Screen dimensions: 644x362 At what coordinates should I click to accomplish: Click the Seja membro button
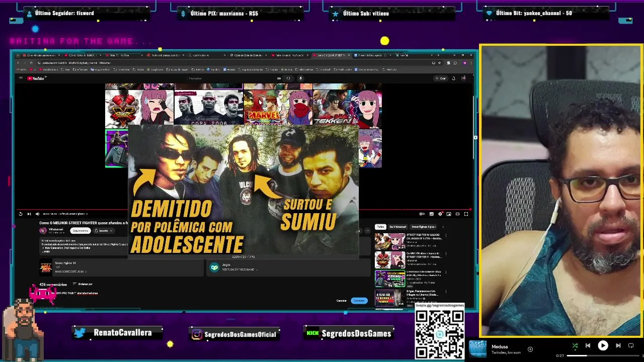tap(80, 231)
